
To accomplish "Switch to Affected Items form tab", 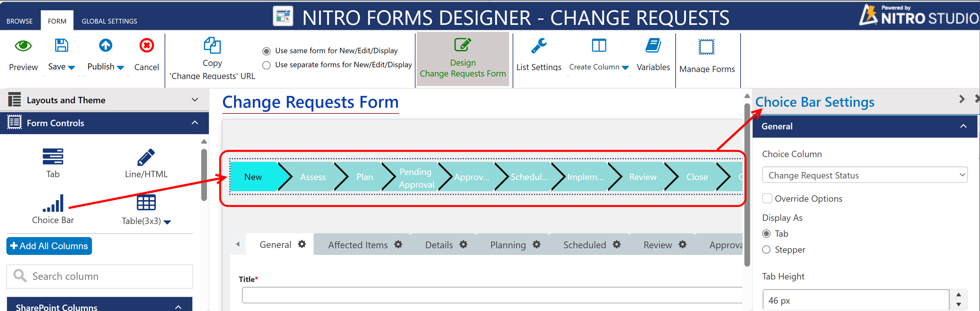I will point(358,245).
